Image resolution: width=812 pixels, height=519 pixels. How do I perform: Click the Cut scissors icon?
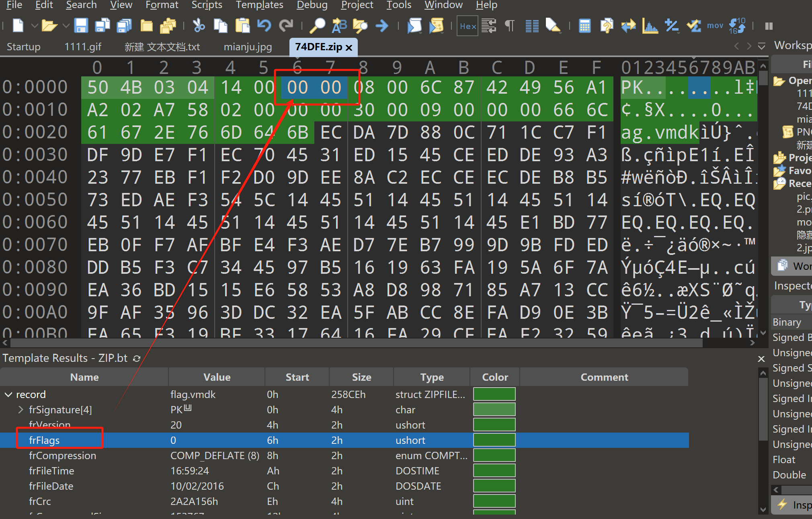[x=199, y=26]
